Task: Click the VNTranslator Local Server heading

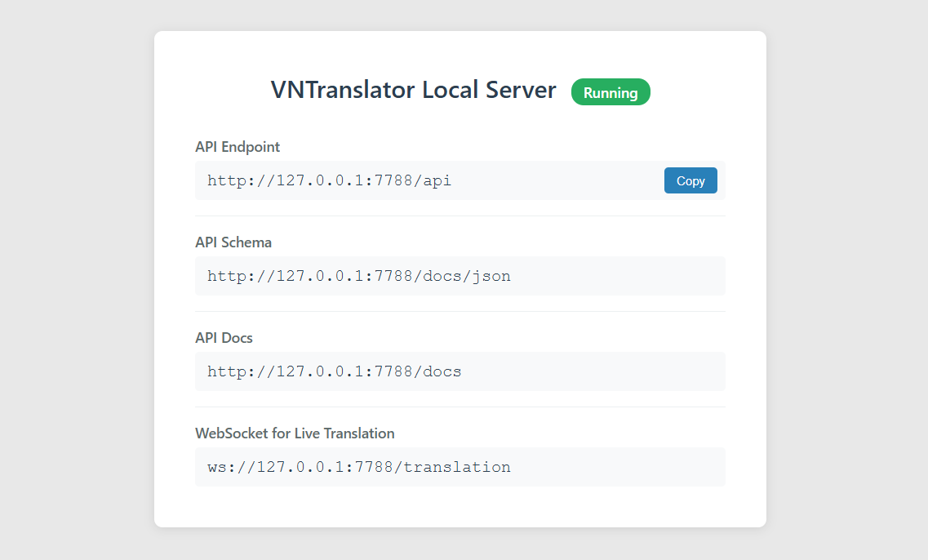Action: tap(413, 91)
